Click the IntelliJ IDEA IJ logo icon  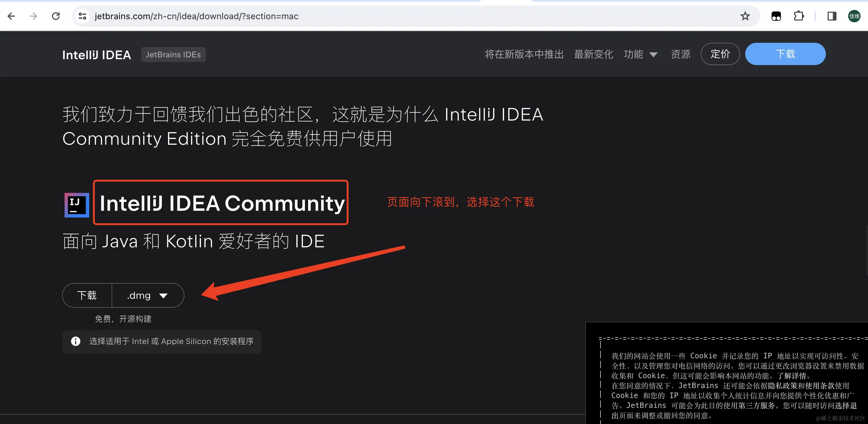[77, 205]
